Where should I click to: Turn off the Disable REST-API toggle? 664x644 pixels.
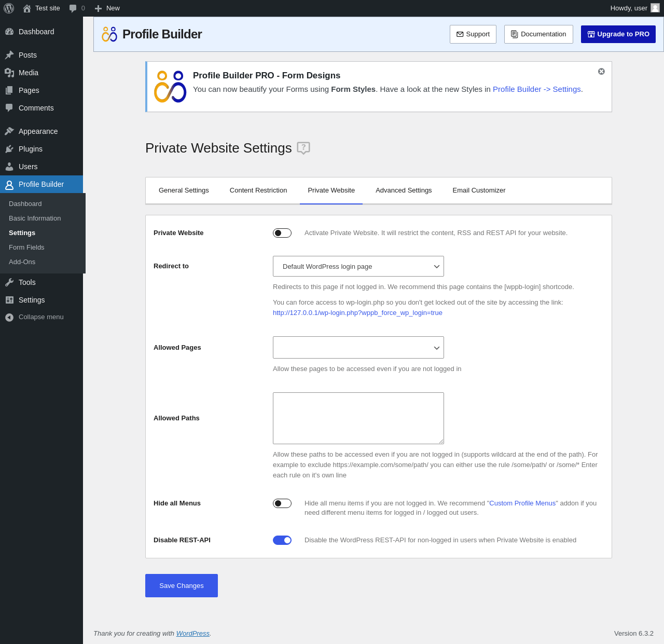pos(282,540)
